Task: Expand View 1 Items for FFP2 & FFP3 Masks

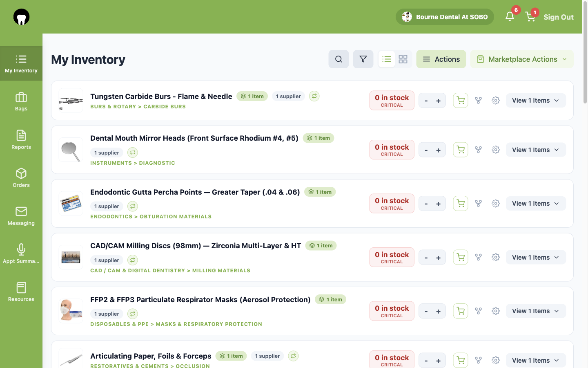Action: (x=536, y=311)
